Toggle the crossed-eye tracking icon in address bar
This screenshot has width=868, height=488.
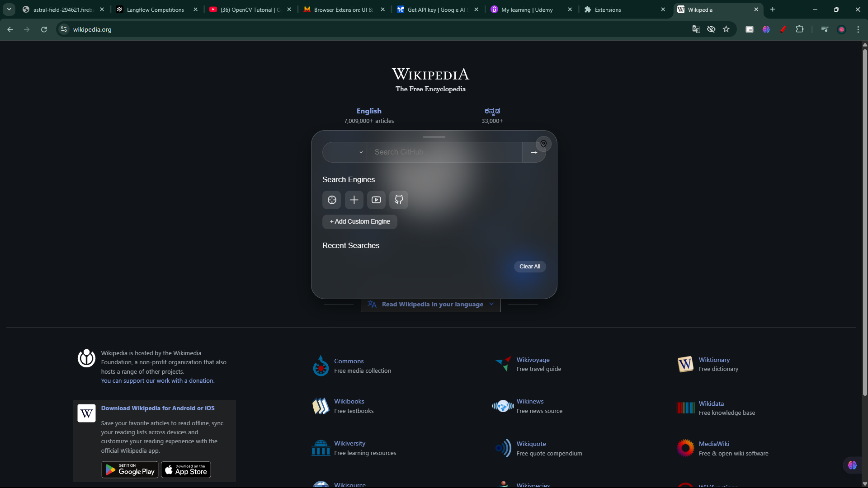point(711,29)
